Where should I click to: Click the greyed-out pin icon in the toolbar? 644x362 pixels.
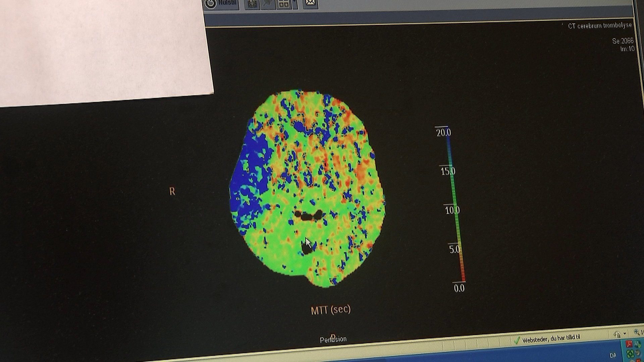tap(268, 4)
